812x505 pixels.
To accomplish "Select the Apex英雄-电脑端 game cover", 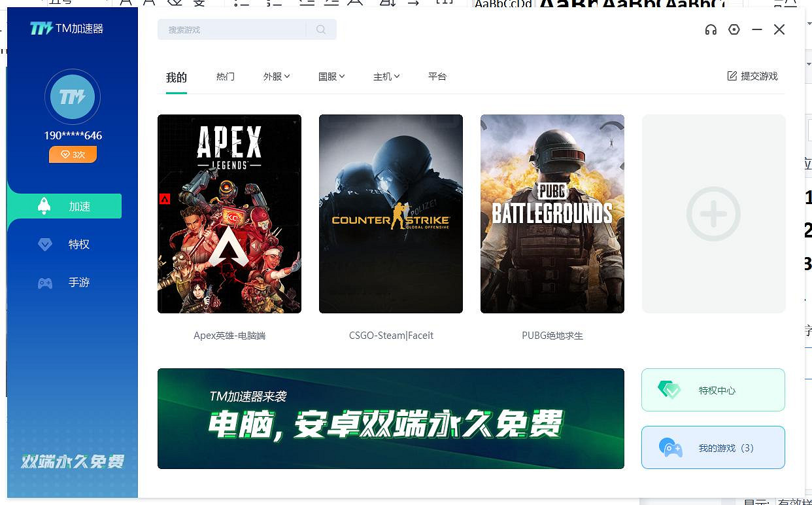I will [229, 214].
